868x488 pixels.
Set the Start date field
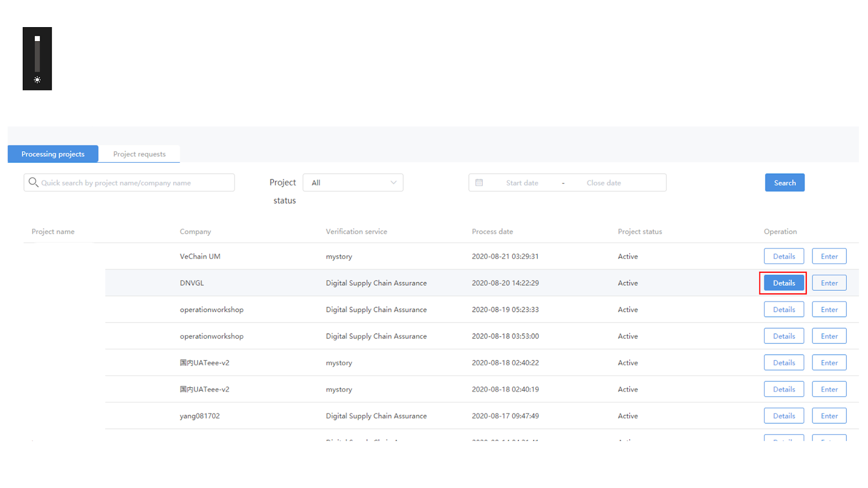(522, 183)
